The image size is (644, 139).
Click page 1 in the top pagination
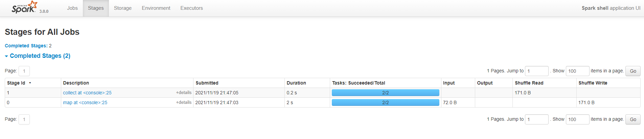pos(24,71)
